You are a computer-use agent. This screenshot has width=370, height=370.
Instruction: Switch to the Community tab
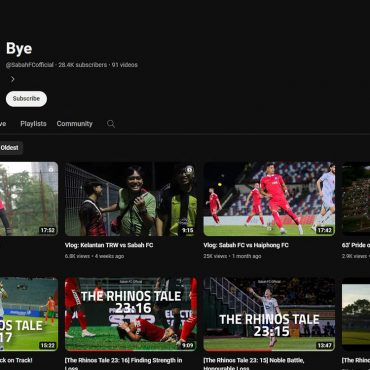pyautogui.click(x=74, y=124)
